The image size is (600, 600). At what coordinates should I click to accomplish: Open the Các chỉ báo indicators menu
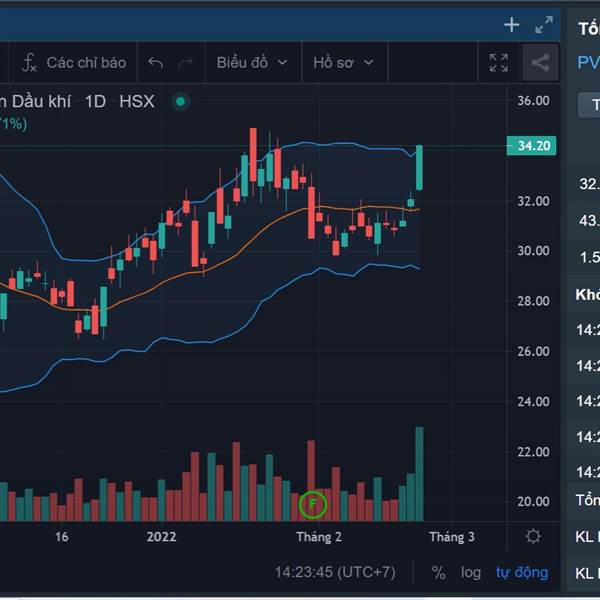74,63
